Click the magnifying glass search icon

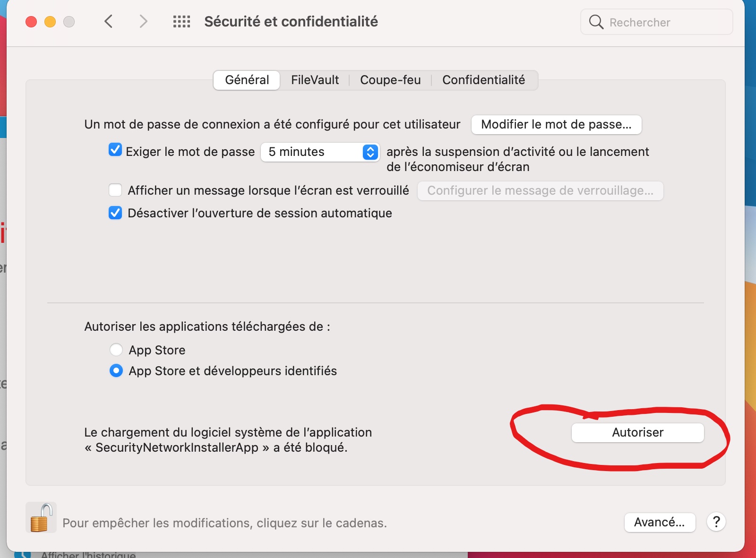coord(596,22)
